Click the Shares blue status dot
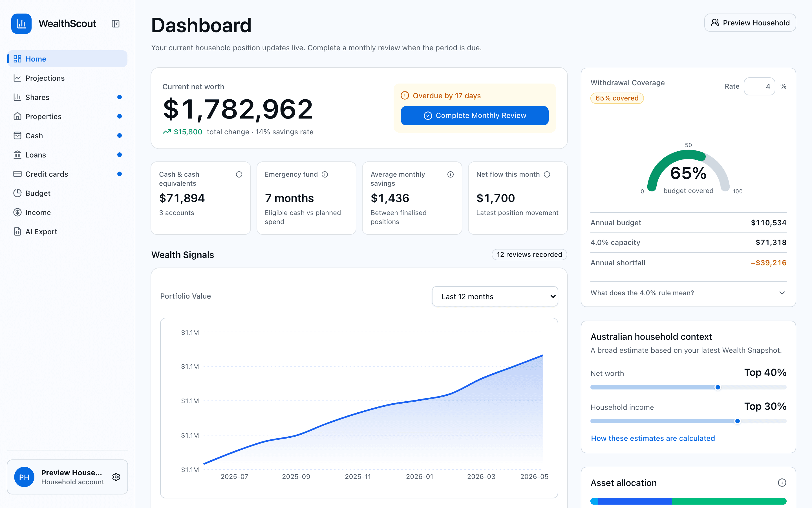The height and width of the screenshot is (508, 812). 120,97
